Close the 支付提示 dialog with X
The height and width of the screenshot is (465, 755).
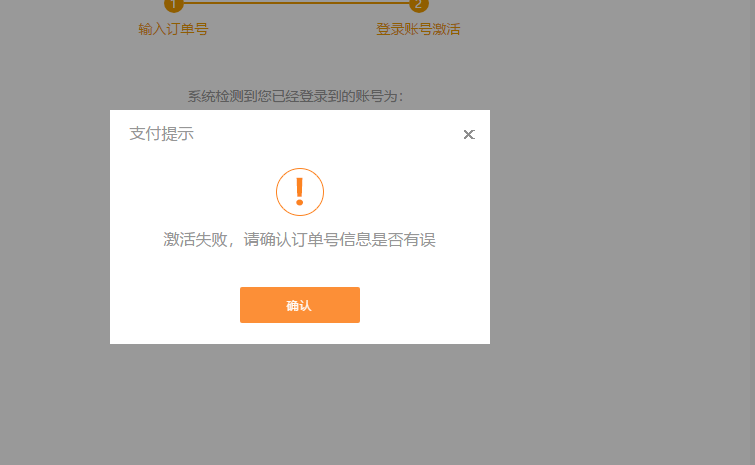(x=469, y=135)
